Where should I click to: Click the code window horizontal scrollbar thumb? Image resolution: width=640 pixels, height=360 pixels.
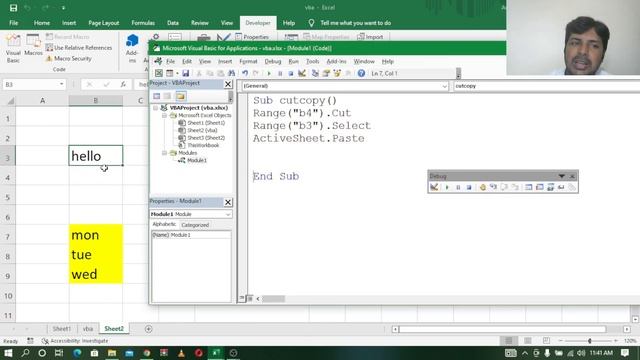coord(273,299)
